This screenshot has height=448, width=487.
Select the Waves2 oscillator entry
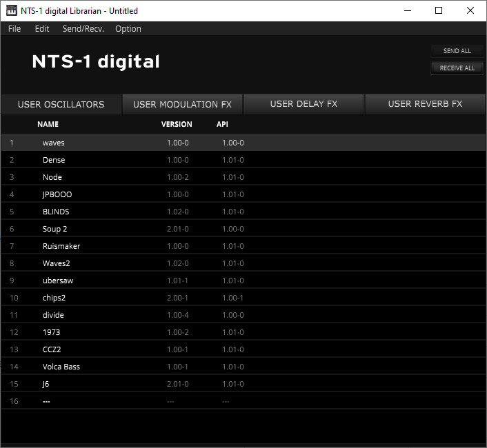pos(243,263)
